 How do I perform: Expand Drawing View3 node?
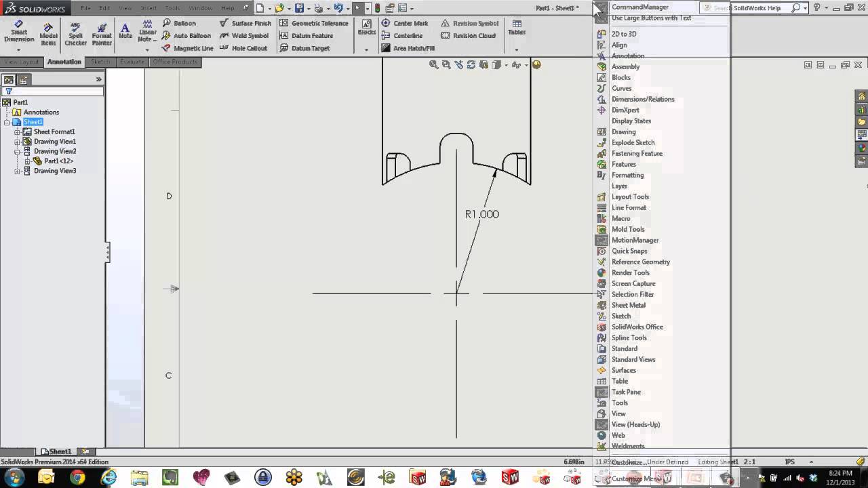tap(17, 171)
